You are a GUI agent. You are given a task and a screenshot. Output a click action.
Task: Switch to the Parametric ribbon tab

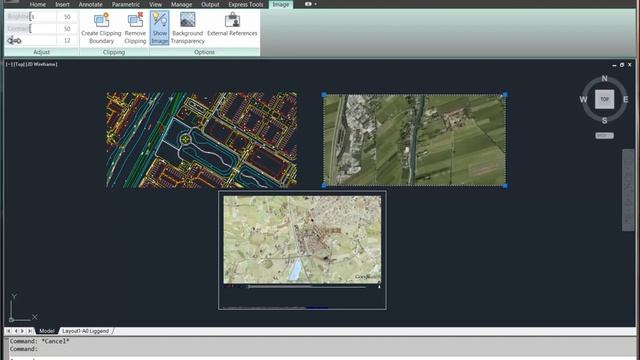coord(126,4)
